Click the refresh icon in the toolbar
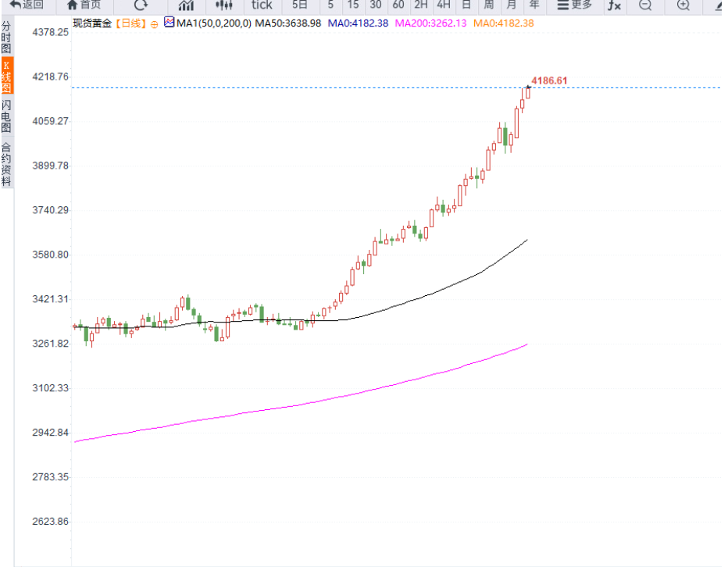 tap(141, 5)
